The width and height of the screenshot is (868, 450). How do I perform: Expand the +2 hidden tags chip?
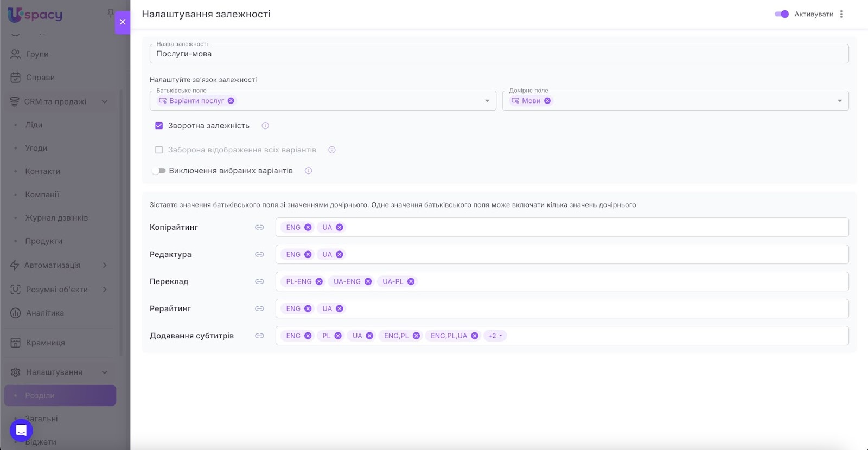coord(495,336)
